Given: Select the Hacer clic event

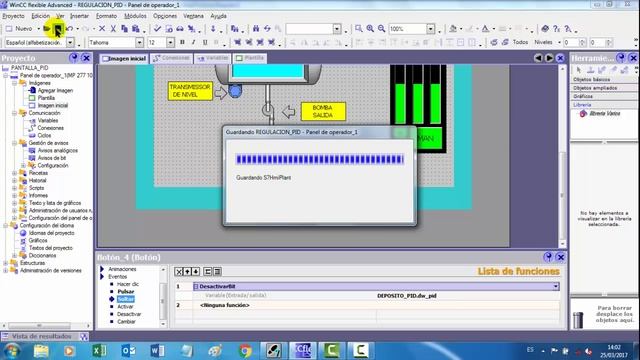Looking at the screenshot, I should click(128, 284).
